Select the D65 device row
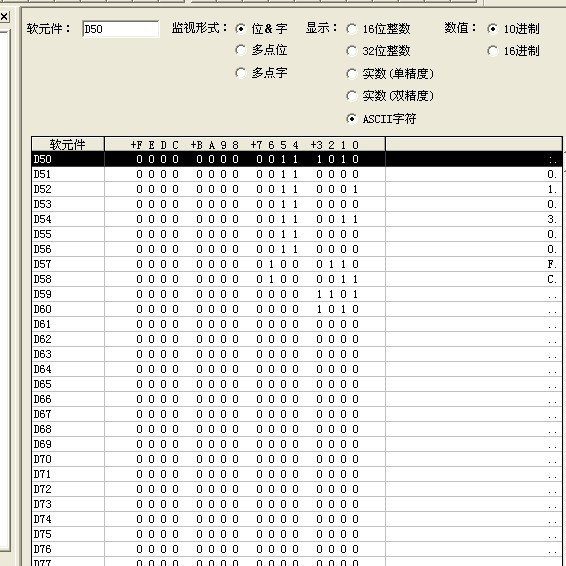 [x=297, y=384]
